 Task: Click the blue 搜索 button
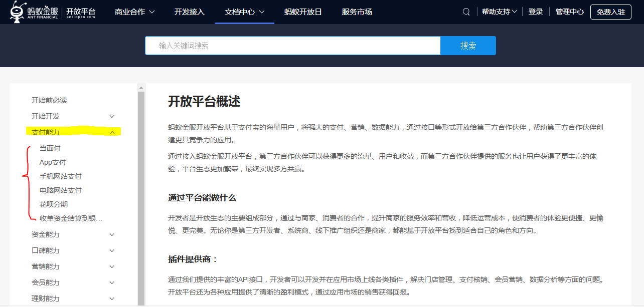coord(468,46)
